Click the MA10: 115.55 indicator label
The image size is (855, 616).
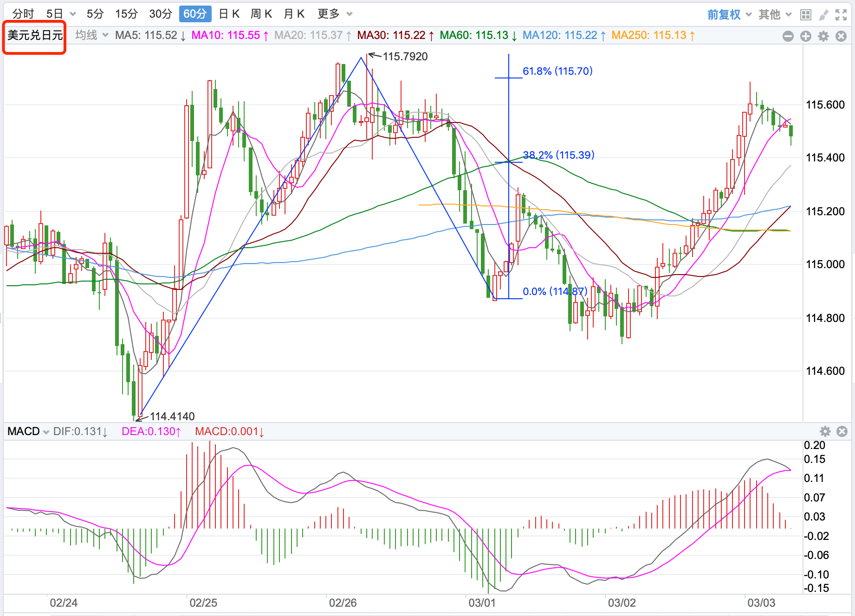(x=230, y=35)
